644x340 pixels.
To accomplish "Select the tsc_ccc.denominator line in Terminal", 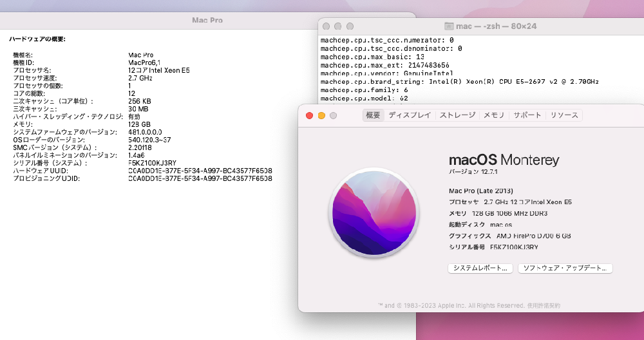I will pyautogui.click(x=391, y=48).
